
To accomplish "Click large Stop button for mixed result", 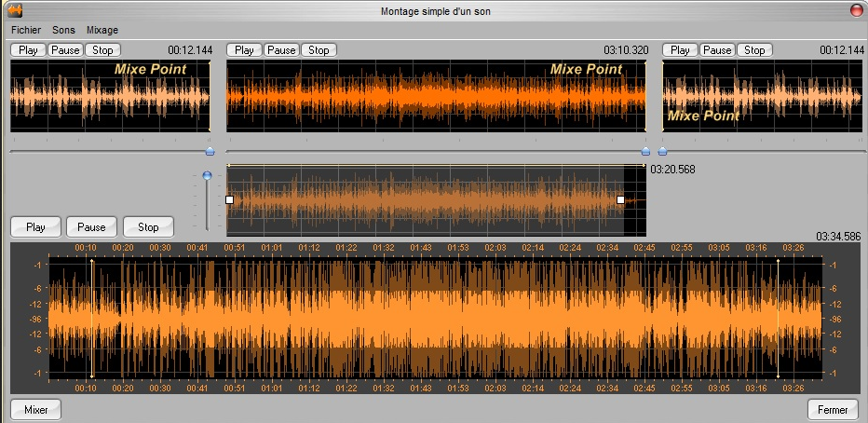I will [x=148, y=227].
